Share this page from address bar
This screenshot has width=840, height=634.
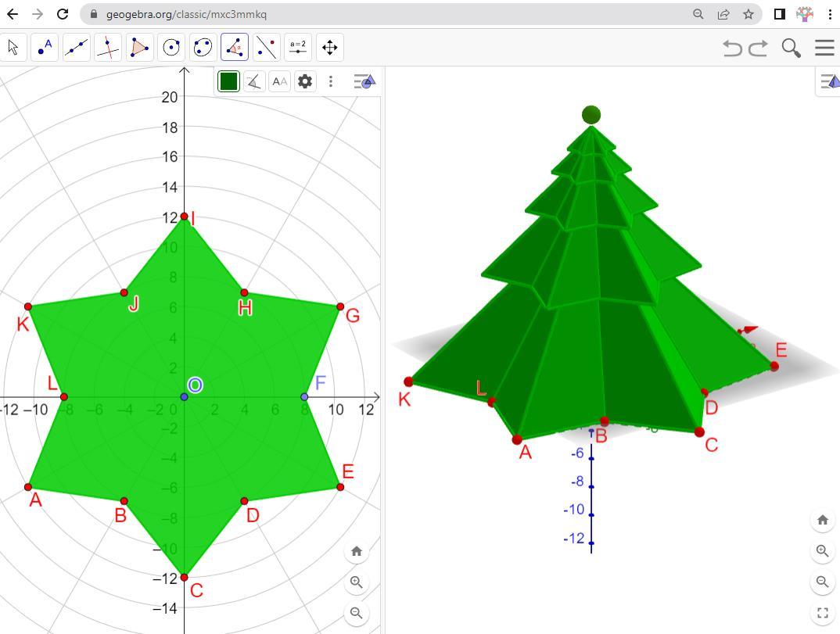click(723, 14)
